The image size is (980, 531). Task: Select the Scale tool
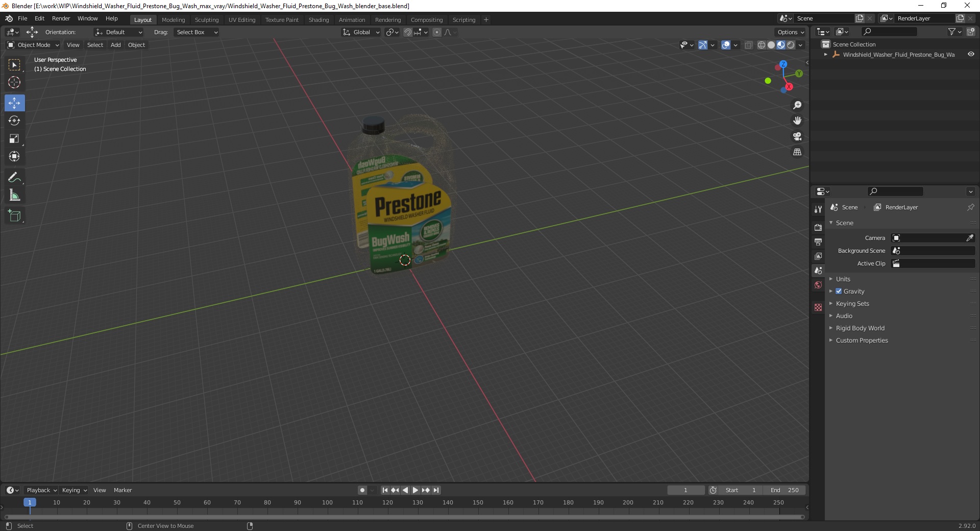(x=14, y=138)
